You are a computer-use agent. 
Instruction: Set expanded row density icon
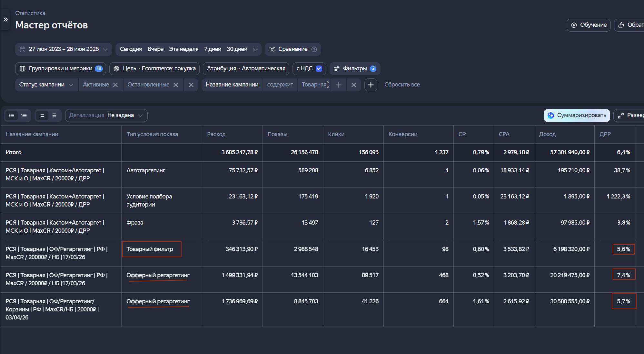(x=54, y=116)
